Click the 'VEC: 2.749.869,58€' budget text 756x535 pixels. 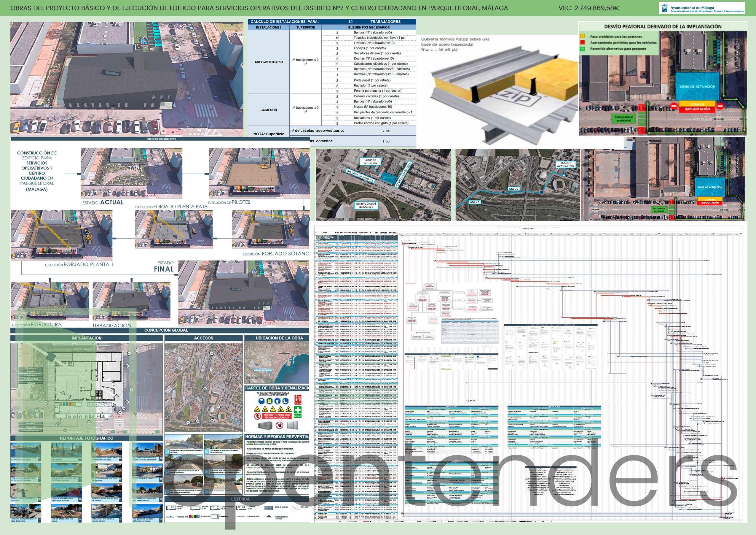coord(589,8)
